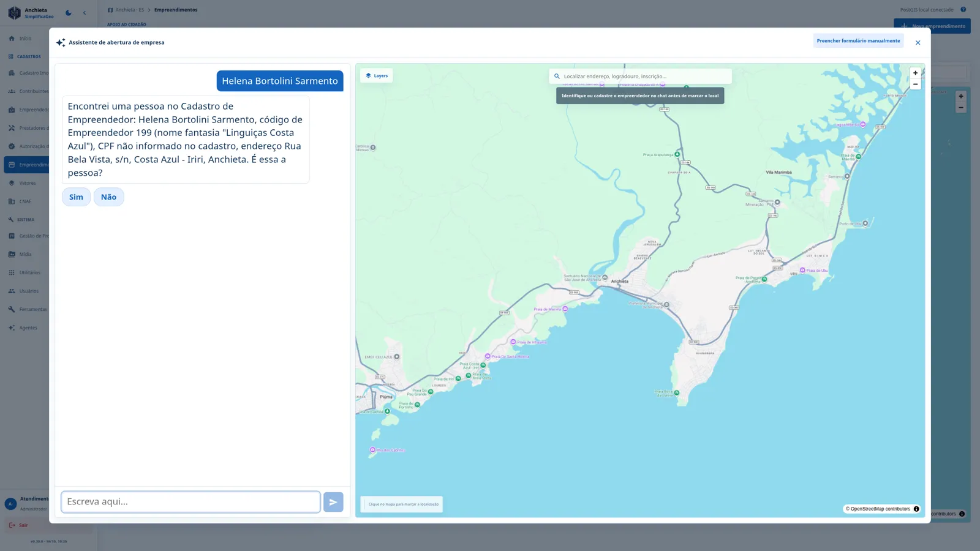The width and height of the screenshot is (980, 551).
Task: Click Preencher formulário manualmente
Action: coord(858,41)
